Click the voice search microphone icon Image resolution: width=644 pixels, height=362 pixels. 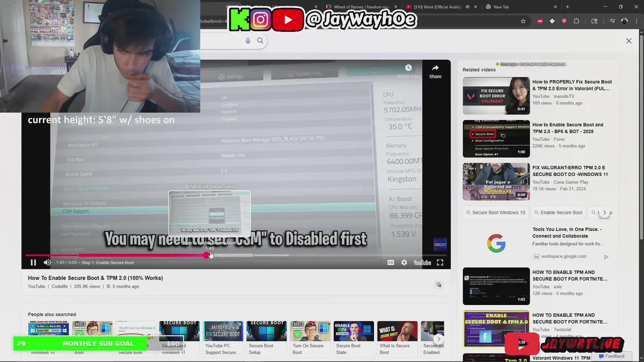coord(248,41)
